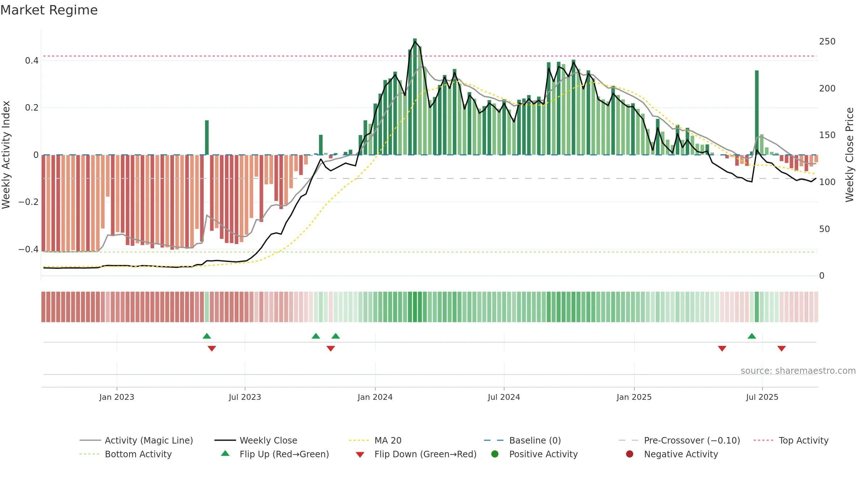Click the last red flip-down marker after Jul 2025

(782, 348)
